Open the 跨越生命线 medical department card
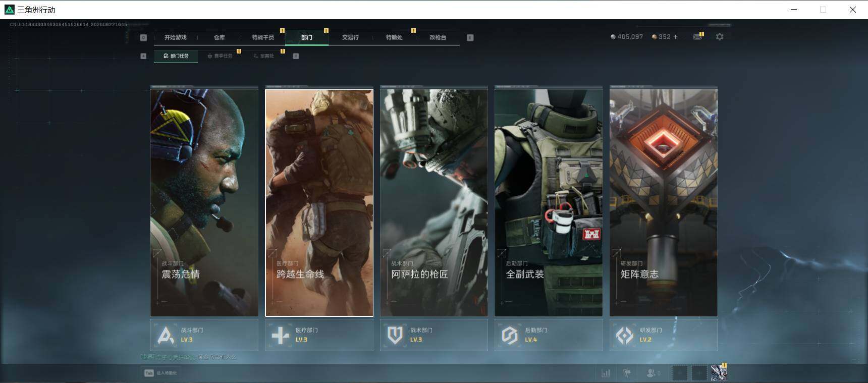The image size is (868, 383). pyautogui.click(x=319, y=203)
